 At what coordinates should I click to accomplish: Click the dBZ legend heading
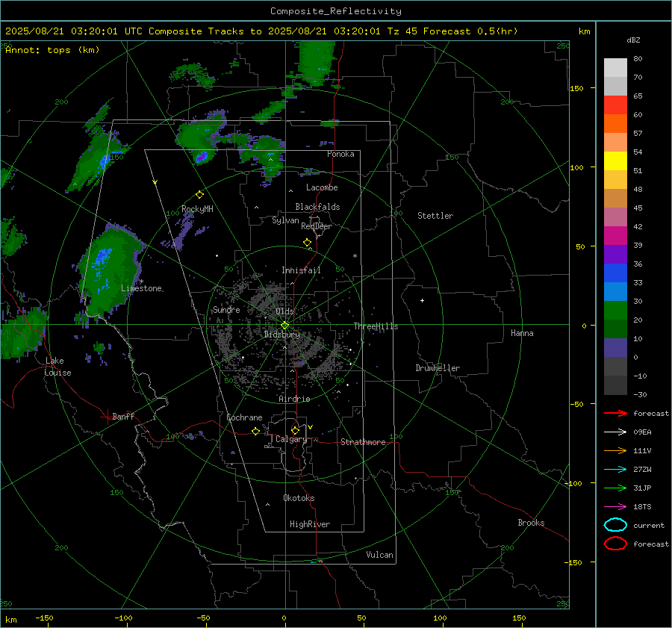click(x=633, y=40)
